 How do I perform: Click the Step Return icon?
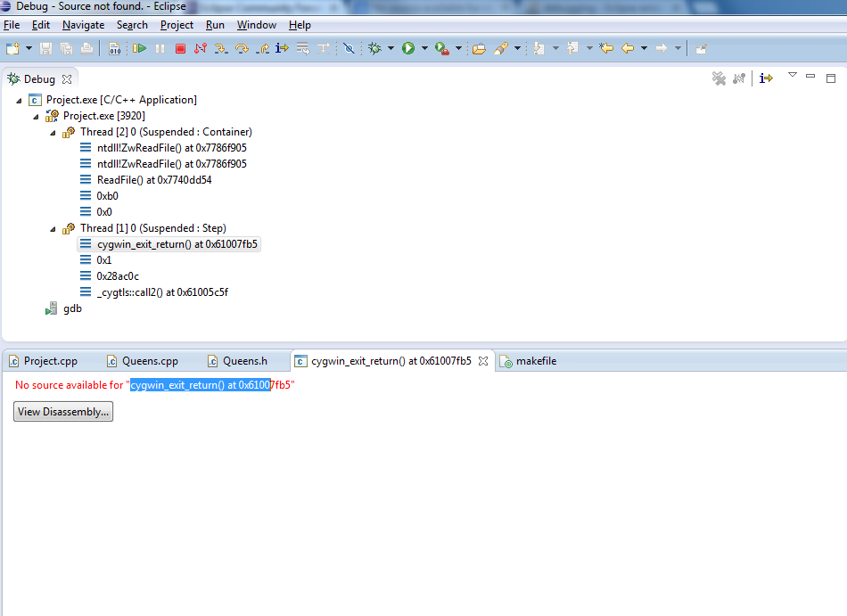(x=262, y=49)
